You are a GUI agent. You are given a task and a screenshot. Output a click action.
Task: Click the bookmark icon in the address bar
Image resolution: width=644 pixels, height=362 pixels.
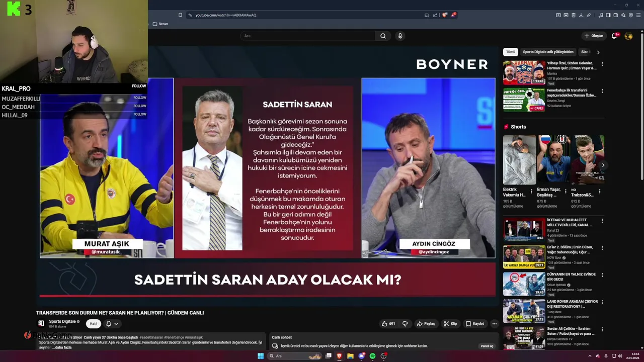pyautogui.click(x=180, y=15)
